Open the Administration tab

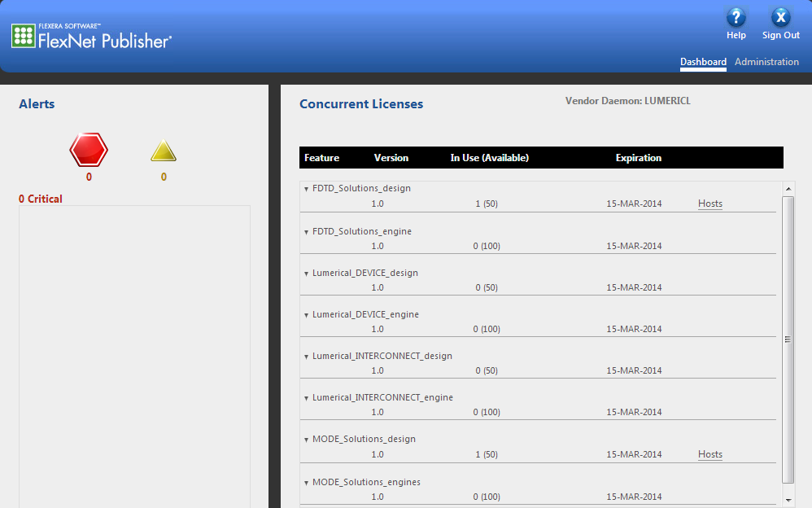pos(766,62)
